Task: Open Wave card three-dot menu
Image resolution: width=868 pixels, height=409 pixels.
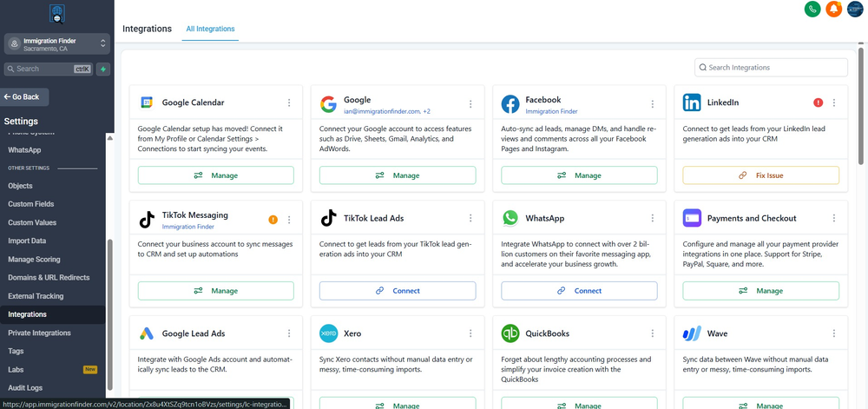Action: (x=834, y=333)
